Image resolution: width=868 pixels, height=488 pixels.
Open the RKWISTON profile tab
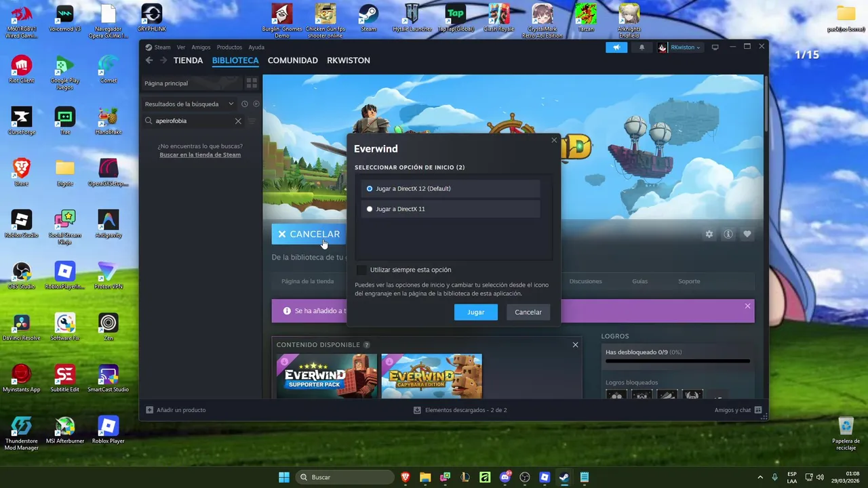(349, 60)
